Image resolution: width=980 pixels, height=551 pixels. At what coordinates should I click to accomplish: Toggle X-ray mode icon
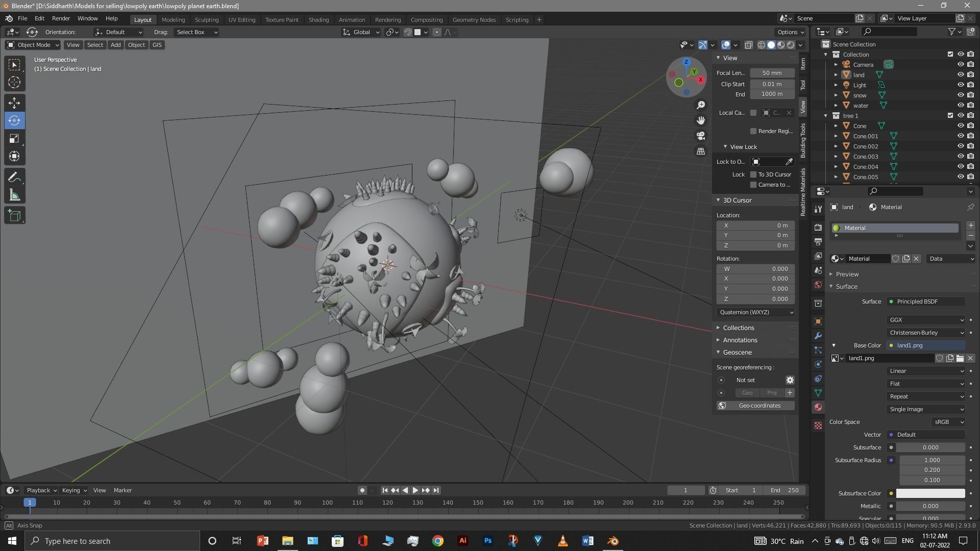click(x=749, y=45)
